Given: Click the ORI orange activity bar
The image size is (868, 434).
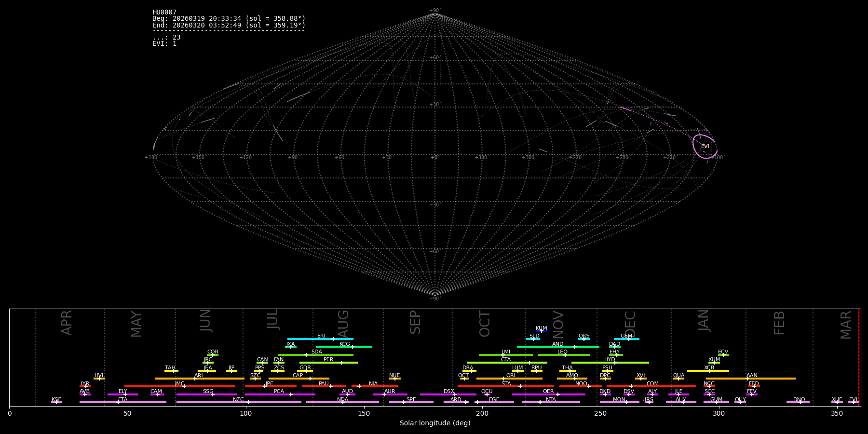Looking at the screenshot, I should click(509, 379).
